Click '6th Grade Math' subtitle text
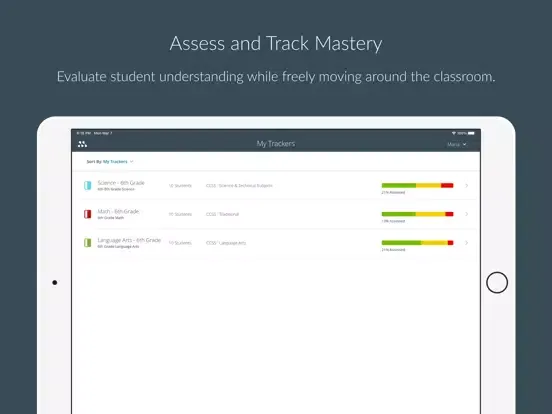The image size is (552, 414). click(x=111, y=218)
